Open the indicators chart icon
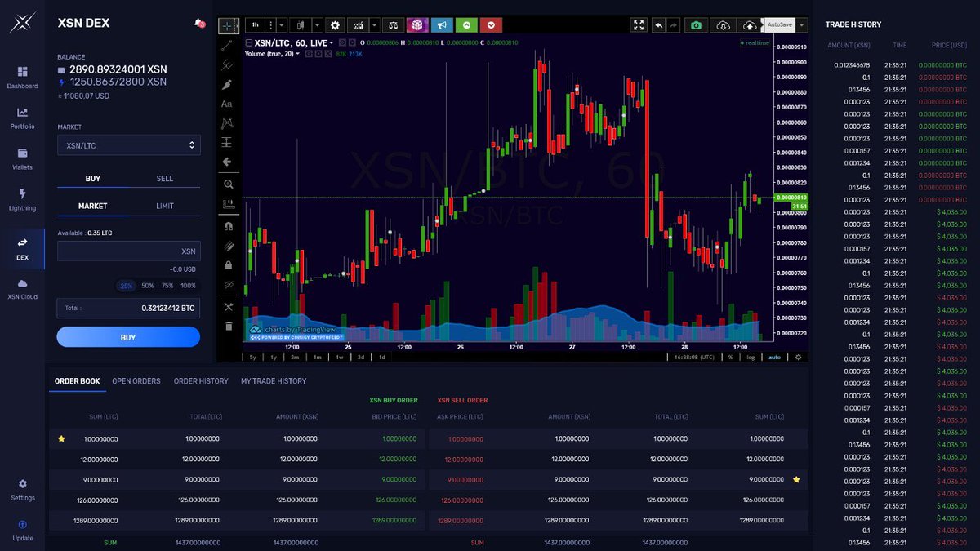This screenshot has height=551, width=980. [358, 25]
